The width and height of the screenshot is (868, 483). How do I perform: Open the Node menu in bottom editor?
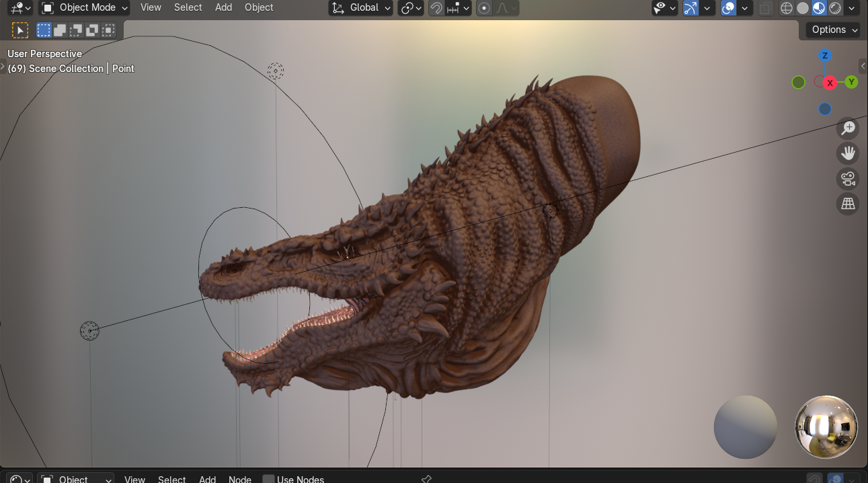240,479
